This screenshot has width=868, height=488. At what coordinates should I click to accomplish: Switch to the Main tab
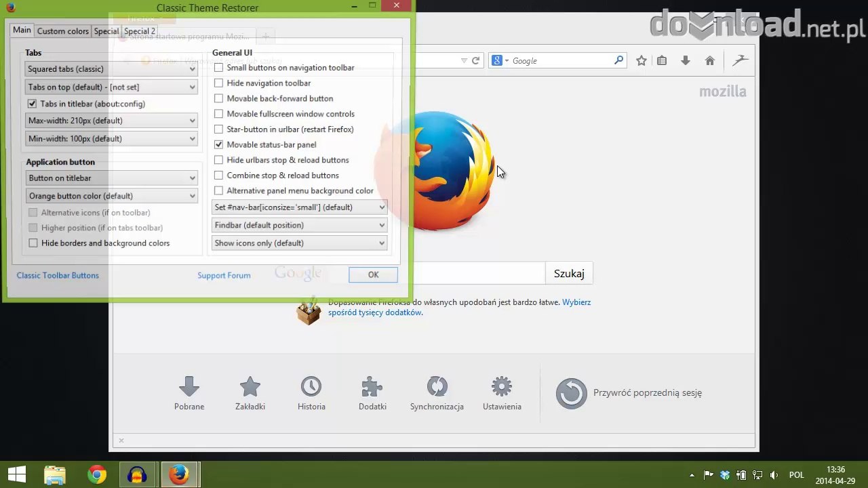click(x=22, y=30)
